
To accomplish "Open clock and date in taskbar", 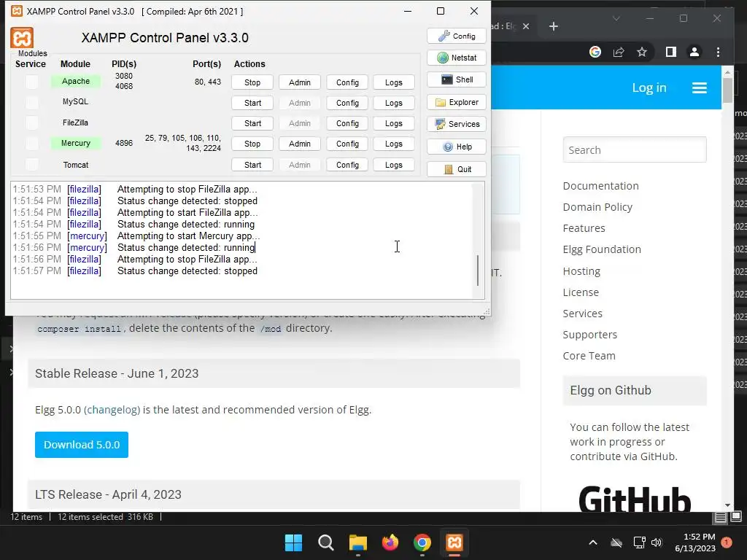I will click(x=695, y=542).
